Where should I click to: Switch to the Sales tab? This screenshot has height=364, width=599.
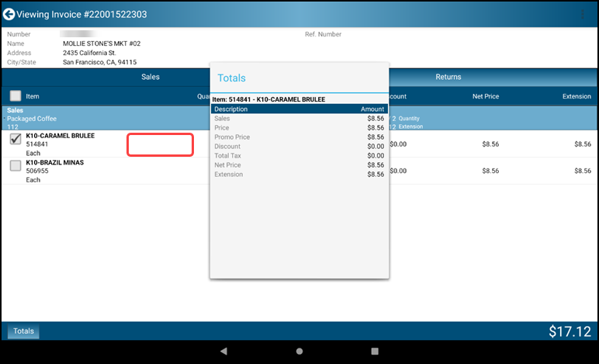[x=150, y=77]
